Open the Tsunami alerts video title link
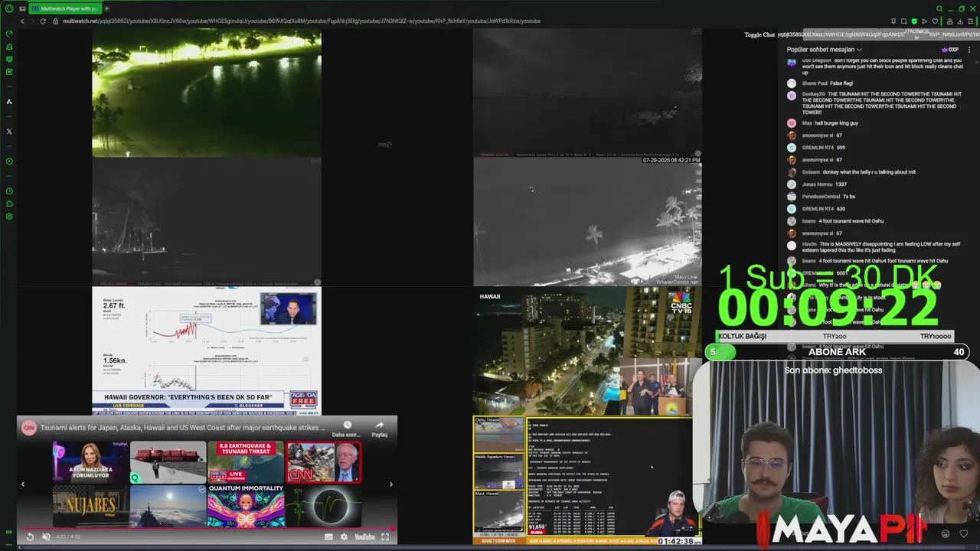The width and height of the screenshot is (980, 551). coord(182,428)
